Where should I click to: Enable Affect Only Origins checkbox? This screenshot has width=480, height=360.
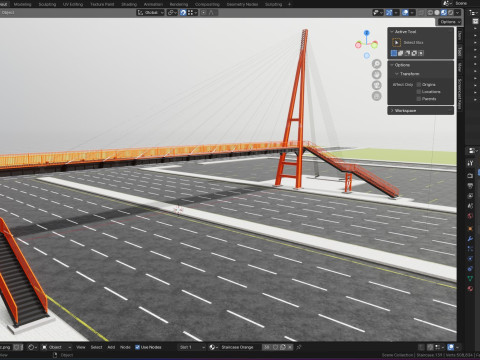pyautogui.click(x=419, y=85)
